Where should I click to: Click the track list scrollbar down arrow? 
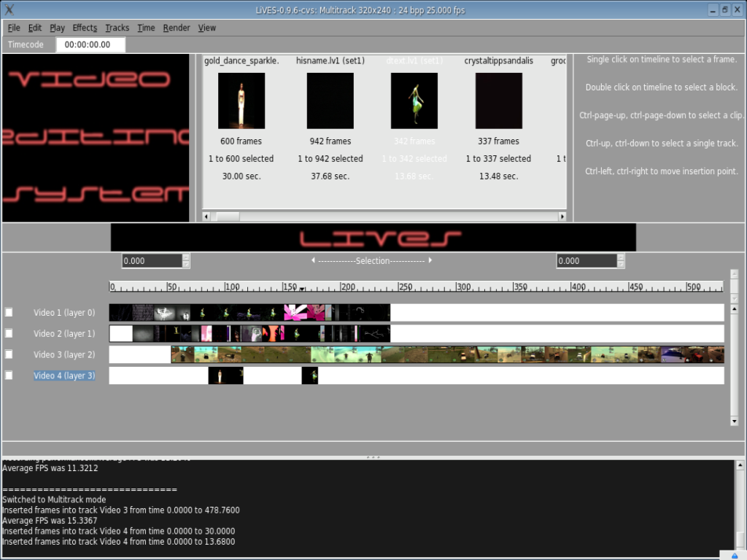tap(734, 421)
